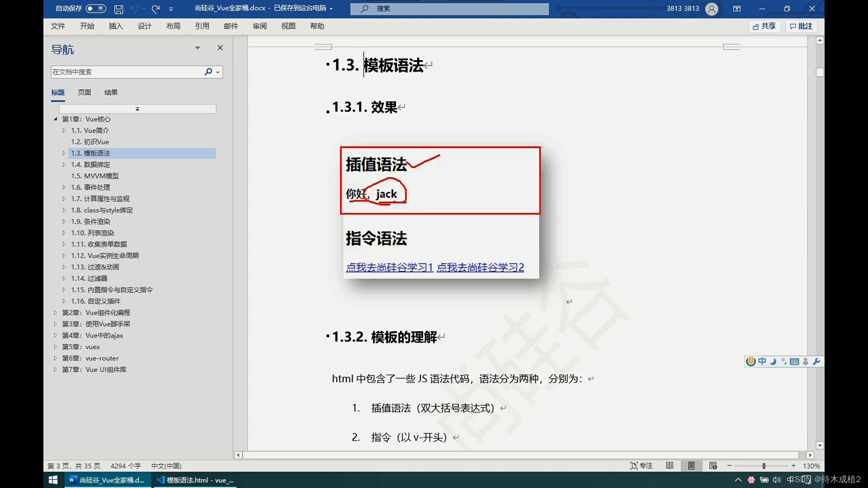868x488 pixels.
Task: Open the ribbon display options icon
Action: 737,9
